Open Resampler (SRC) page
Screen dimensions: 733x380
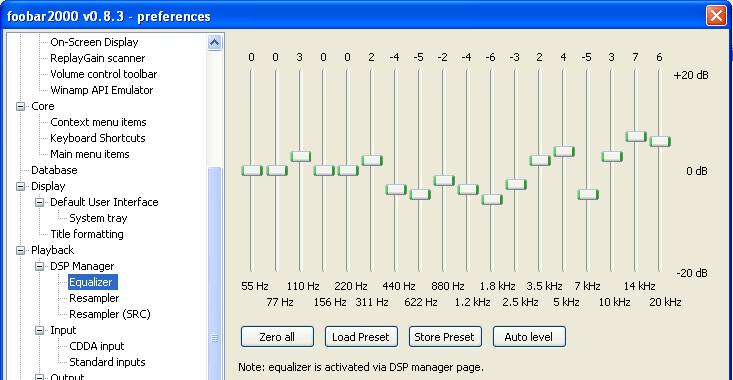point(109,314)
